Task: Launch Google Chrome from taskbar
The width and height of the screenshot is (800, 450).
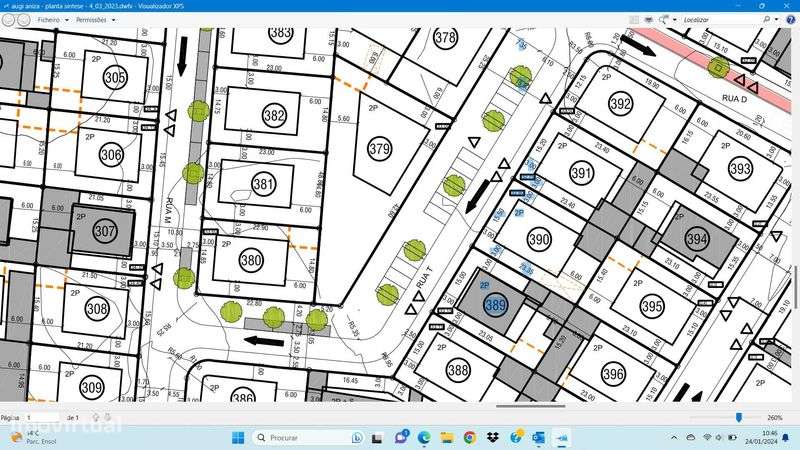Action: [470, 438]
